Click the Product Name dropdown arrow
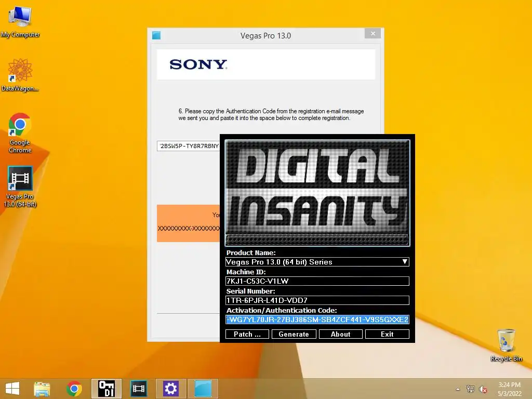The height and width of the screenshot is (399, 532). [x=405, y=262]
